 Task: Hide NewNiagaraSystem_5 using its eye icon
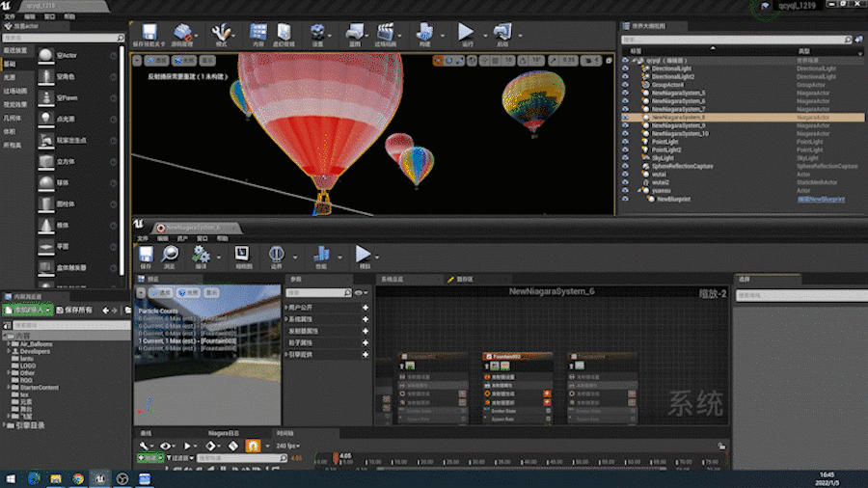(626, 93)
